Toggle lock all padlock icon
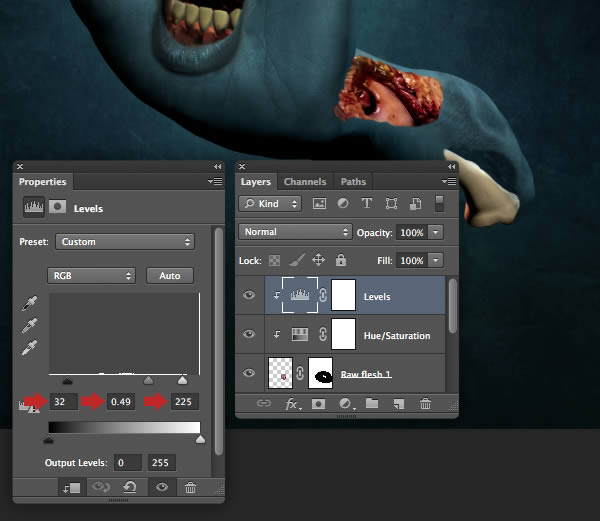The width and height of the screenshot is (600, 521). pyautogui.click(x=341, y=260)
